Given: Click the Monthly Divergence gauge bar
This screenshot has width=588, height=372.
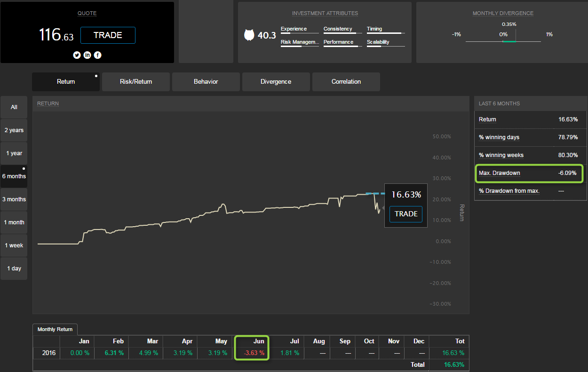Looking at the screenshot, I should click(503, 41).
